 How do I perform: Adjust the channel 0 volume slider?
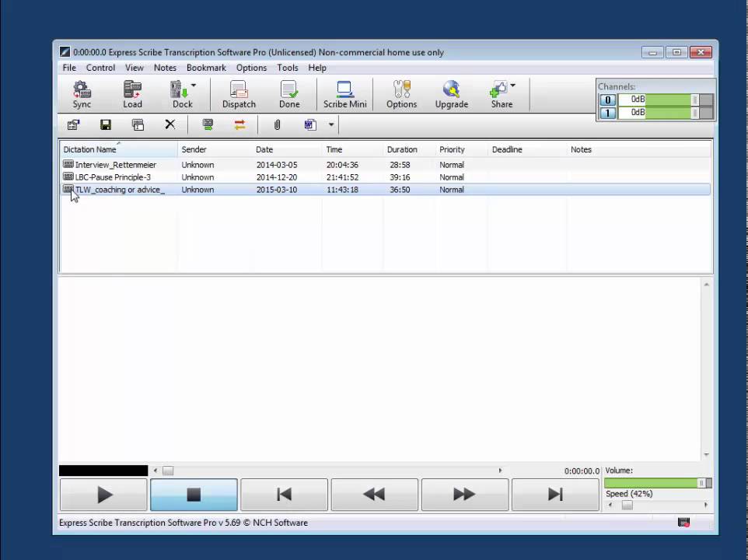pos(694,100)
